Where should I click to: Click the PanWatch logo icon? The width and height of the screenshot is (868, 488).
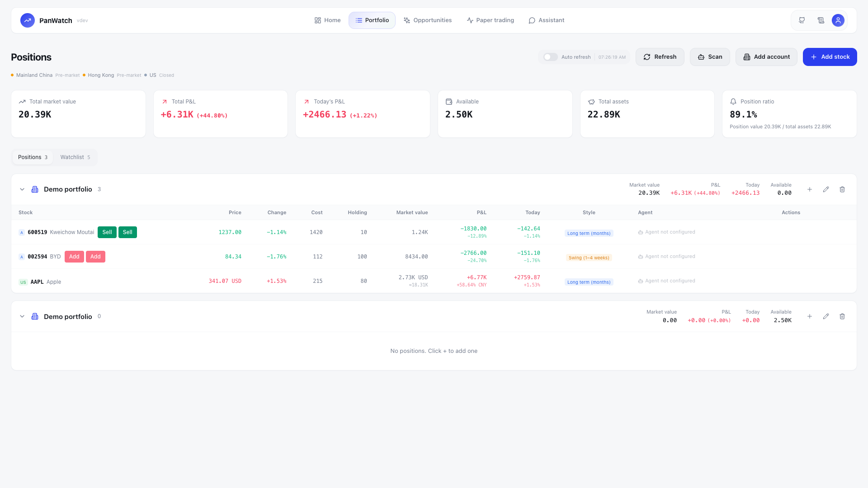(28, 20)
